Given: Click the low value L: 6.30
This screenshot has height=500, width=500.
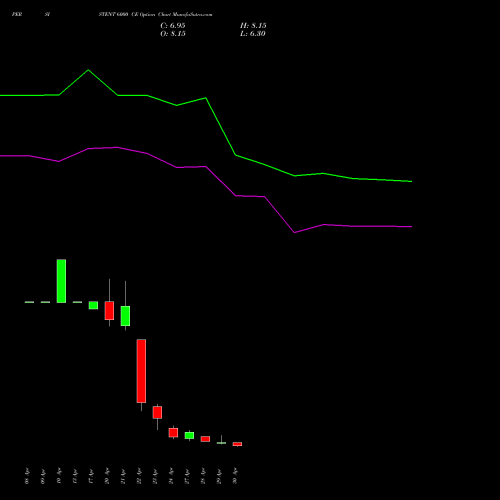Looking at the screenshot, I should click(253, 34).
